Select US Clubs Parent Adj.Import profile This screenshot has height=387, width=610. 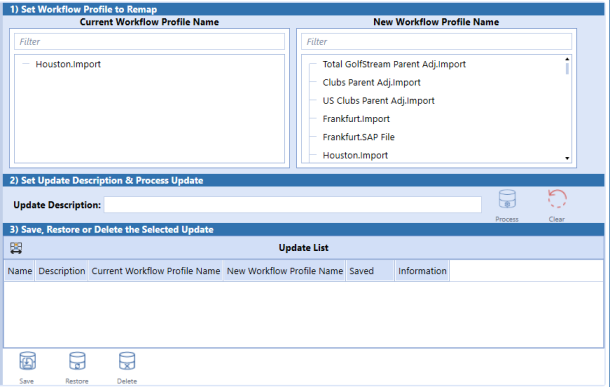379,101
